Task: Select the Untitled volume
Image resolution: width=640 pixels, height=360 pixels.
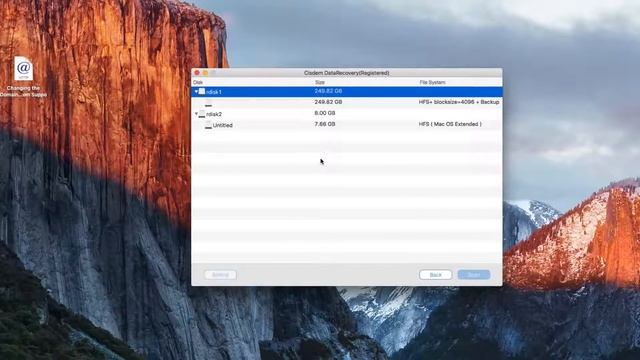Action: [222, 125]
